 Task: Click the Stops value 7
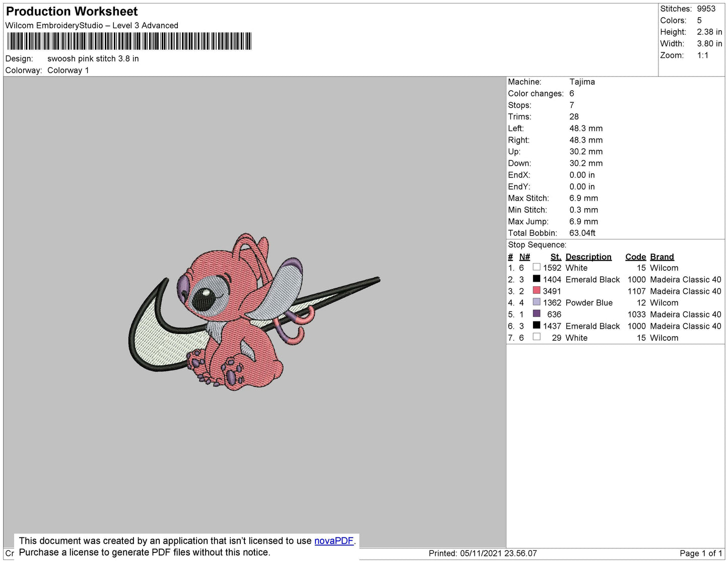pyautogui.click(x=572, y=105)
